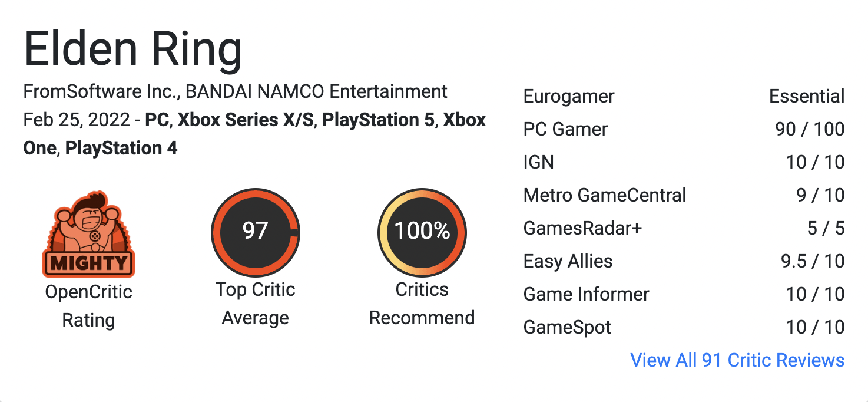Open the GamesRadar+ review entry
The width and height of the screenshot is (868, 402).
tap(684, 228)
